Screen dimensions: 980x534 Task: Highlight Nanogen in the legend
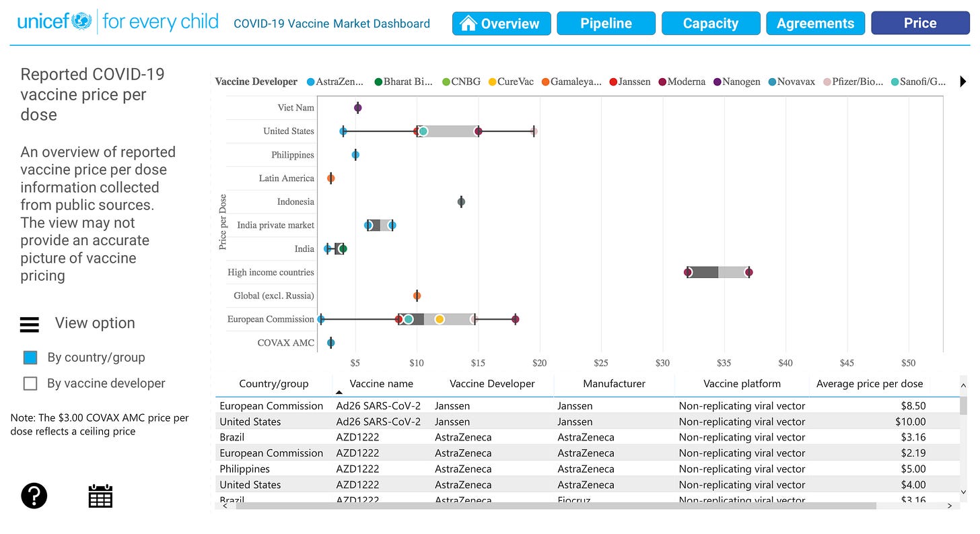[x=736, y=81]
